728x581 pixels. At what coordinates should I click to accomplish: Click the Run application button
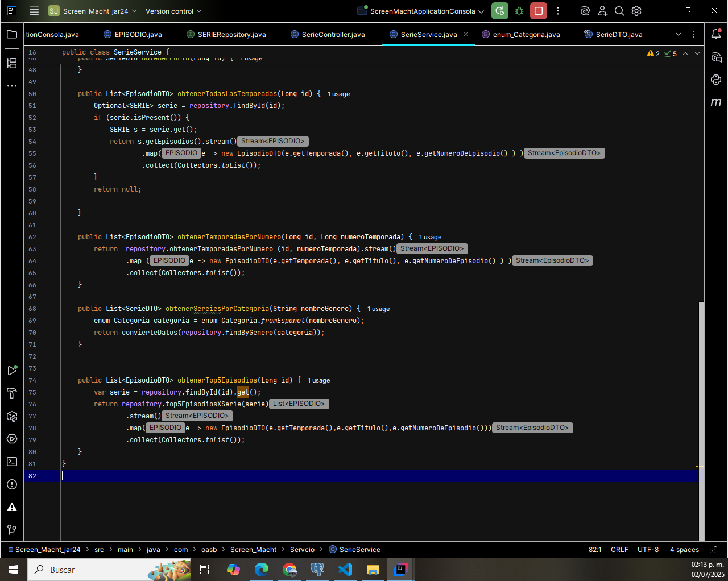click(x=500, y=11)
